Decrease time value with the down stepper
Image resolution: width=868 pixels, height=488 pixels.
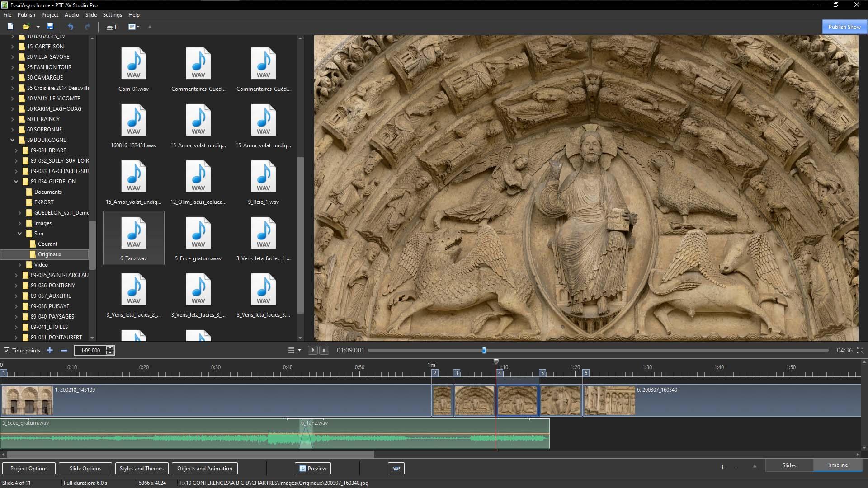click(x=110, y=352)
